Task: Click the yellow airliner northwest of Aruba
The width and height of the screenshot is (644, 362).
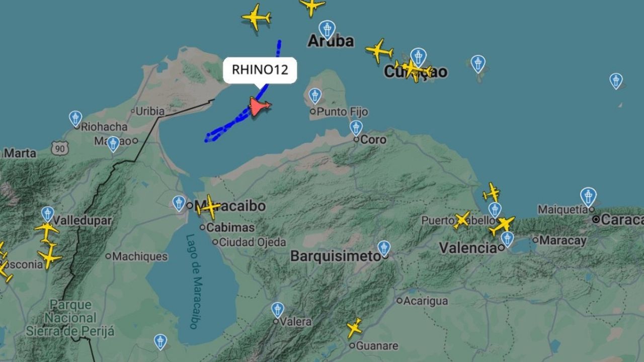Action: [257, 17]
